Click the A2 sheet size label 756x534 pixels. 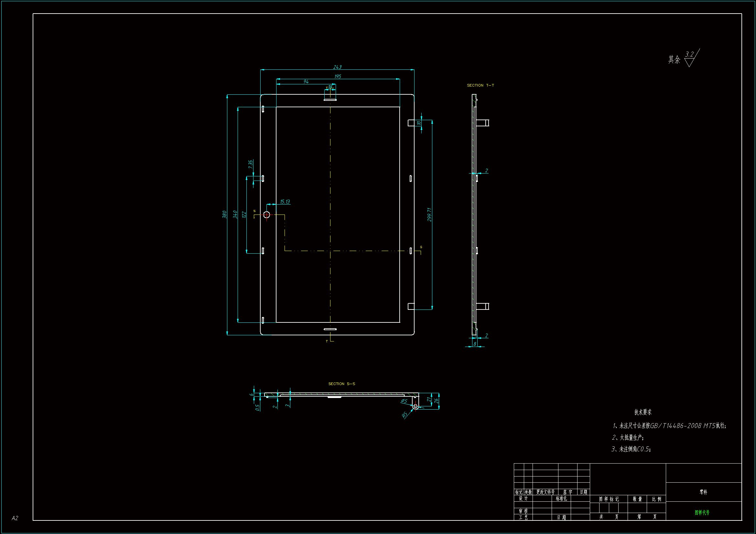tap(15, 518)
